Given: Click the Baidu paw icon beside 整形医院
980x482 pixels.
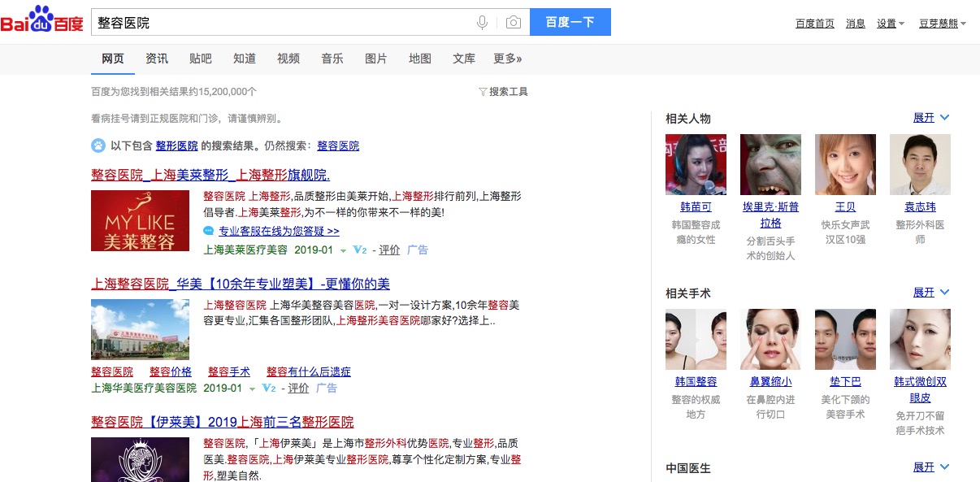Looking at the screenshot, I should (98, 145).
